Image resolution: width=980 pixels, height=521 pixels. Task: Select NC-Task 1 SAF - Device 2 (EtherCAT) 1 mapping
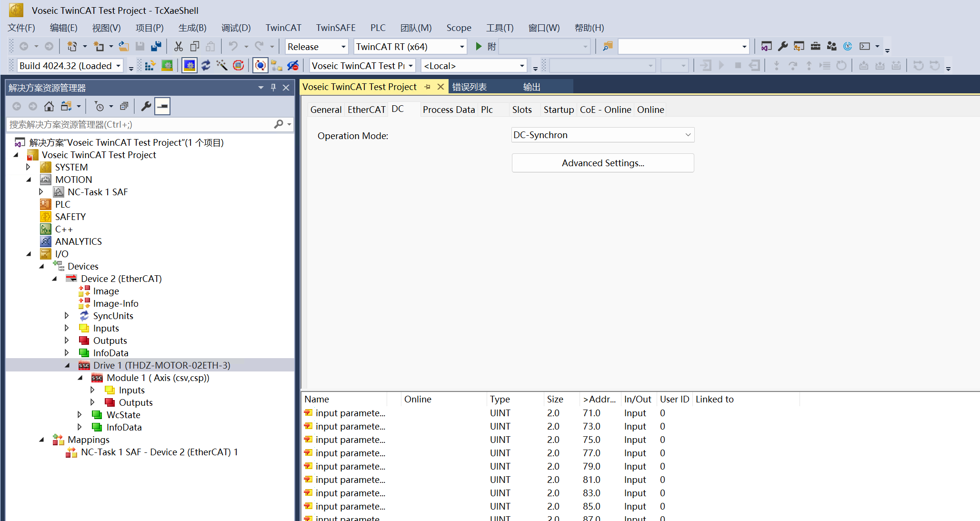[x=159, y=452]
